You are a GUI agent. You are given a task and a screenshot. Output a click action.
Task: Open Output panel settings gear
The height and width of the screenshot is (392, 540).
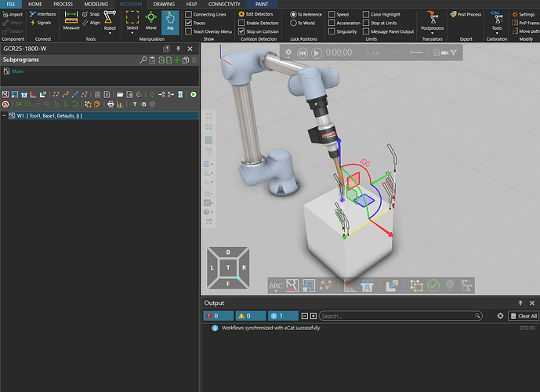point(500,316)
